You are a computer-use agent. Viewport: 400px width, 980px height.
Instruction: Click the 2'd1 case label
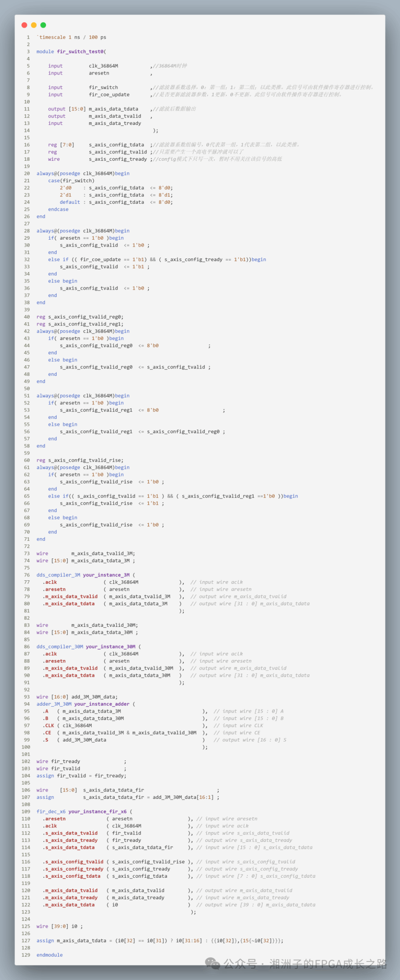point(65,195)
